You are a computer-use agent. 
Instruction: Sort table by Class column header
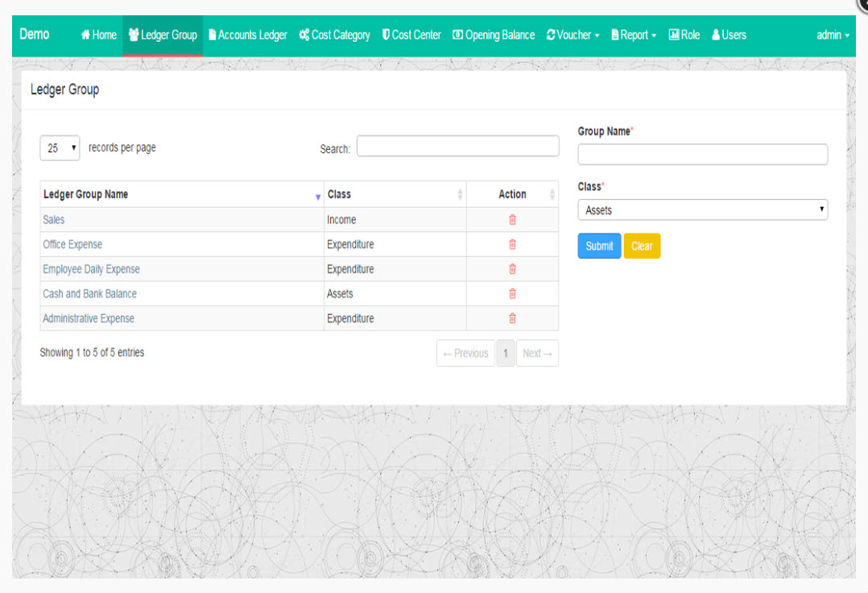pos(395,194)
